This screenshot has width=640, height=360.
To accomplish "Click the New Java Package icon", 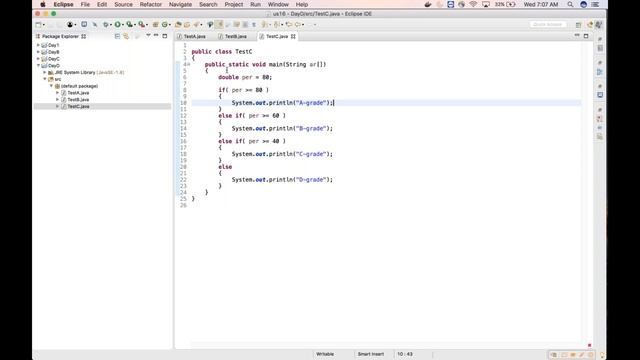I will (x=156, y=24).
